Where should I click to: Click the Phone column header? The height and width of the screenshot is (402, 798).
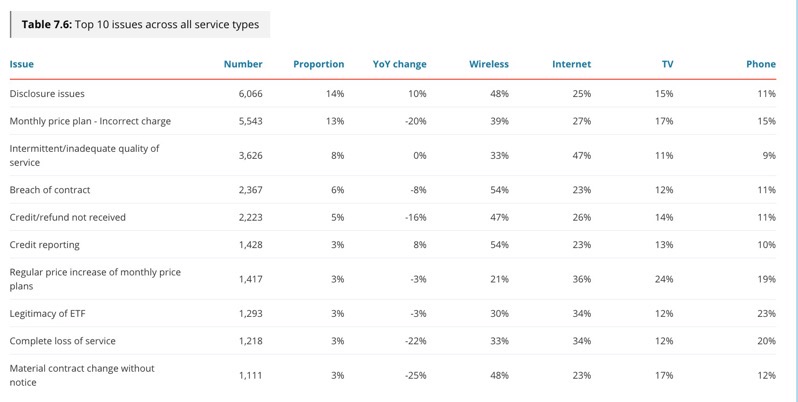pos(760,64)
